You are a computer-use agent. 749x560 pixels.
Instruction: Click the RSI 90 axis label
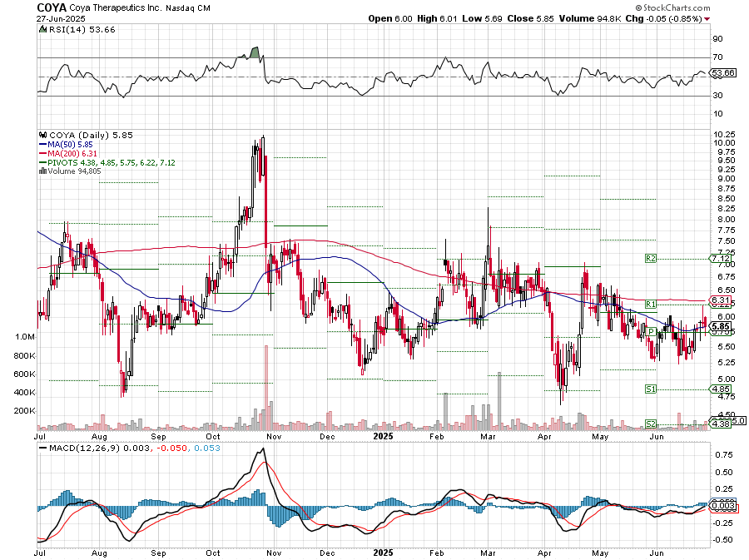[x=718, y=39]
